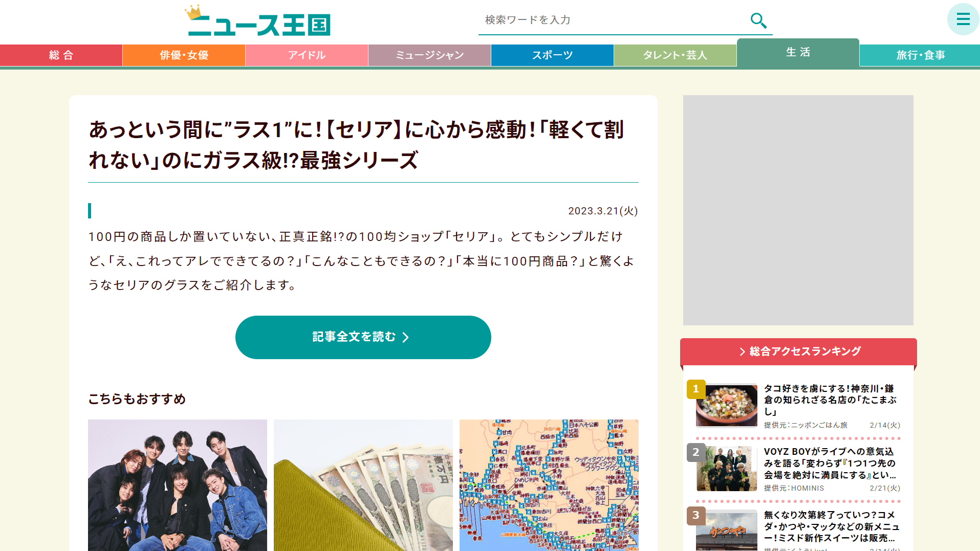Open the recommended group photo article
The width and height of the screenshot is (980, 551).
tap(178, 485)
